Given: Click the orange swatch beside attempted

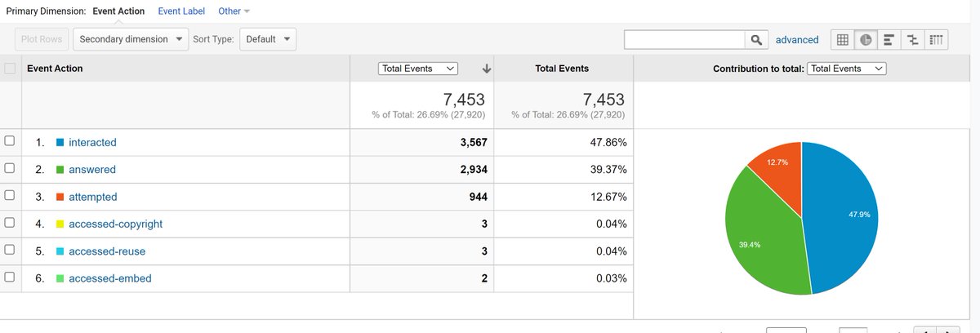Looking at the screenshot, I should point(60,197).
